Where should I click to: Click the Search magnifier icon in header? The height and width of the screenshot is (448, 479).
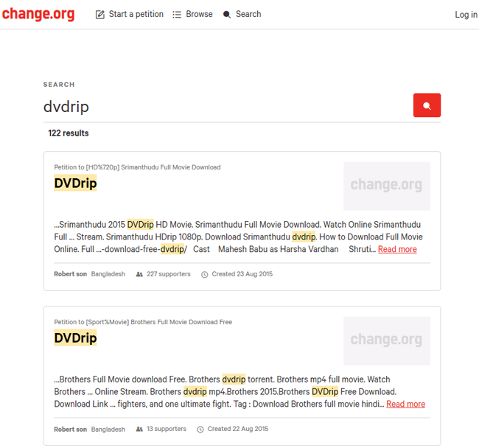click(227, 14)
